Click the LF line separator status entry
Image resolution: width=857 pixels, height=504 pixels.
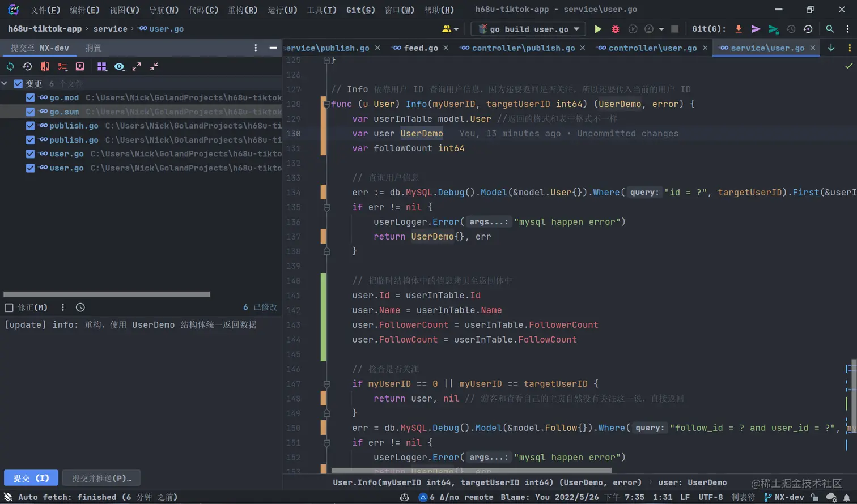point(685,497)
